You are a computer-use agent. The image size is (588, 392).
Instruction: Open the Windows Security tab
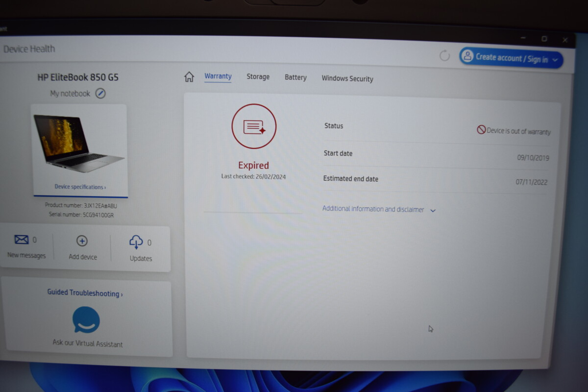(x=347, y=78)
